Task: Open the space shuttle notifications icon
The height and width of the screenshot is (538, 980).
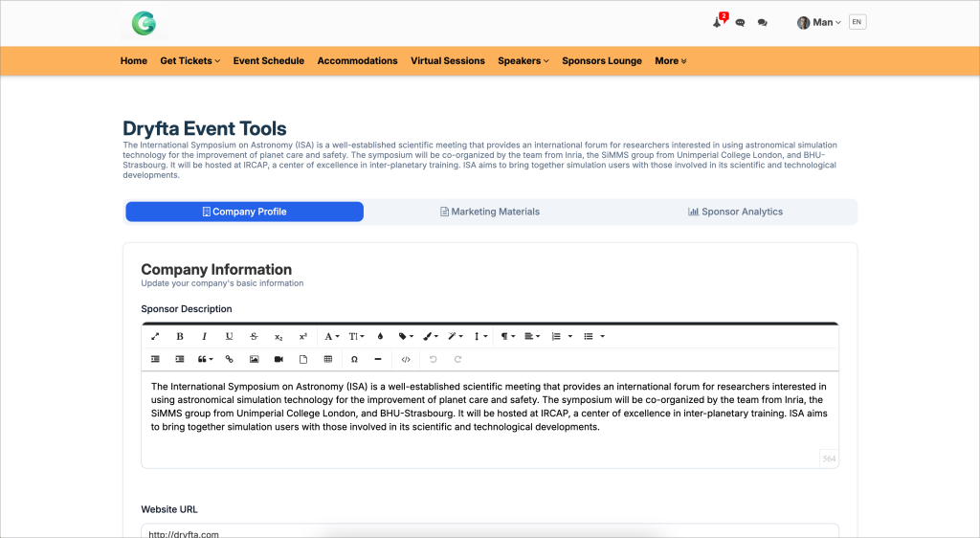Action: [718, 22]
